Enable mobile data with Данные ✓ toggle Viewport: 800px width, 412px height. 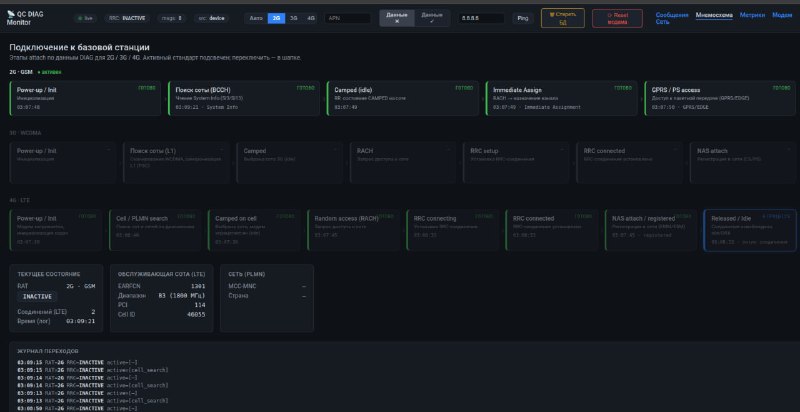click(432, 18)
